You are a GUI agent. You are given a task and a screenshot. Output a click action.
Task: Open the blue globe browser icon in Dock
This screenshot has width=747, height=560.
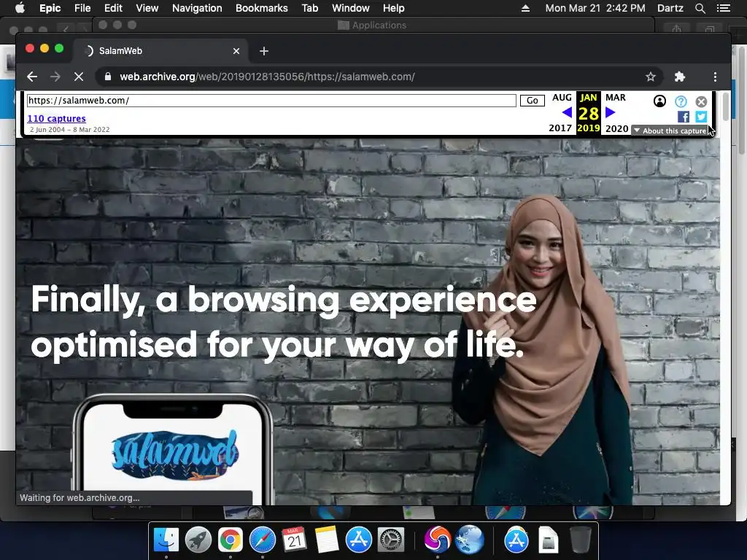(x=469, y=540)
